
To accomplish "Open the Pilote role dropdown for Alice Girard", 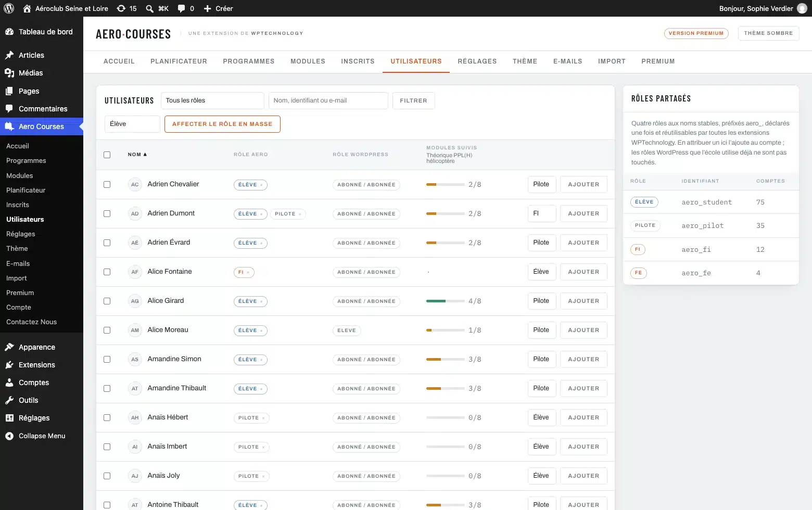I will [x=541, y=301].
